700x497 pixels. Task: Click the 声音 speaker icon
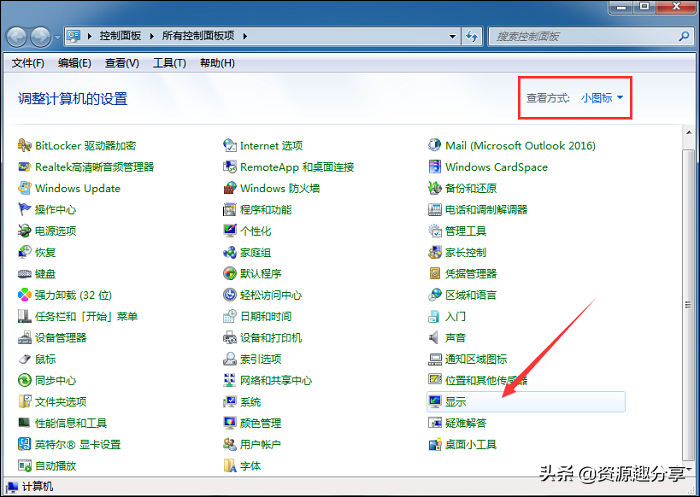click(434, 338)
